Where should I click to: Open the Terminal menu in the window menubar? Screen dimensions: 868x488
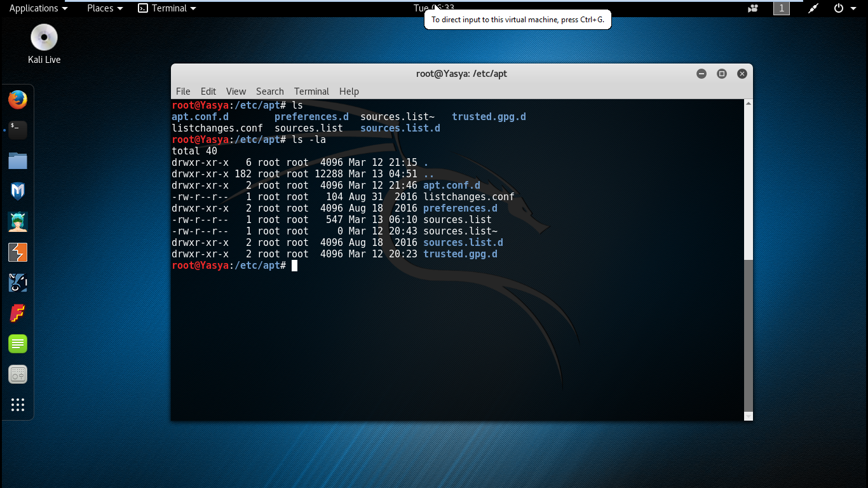click(311, 91)
